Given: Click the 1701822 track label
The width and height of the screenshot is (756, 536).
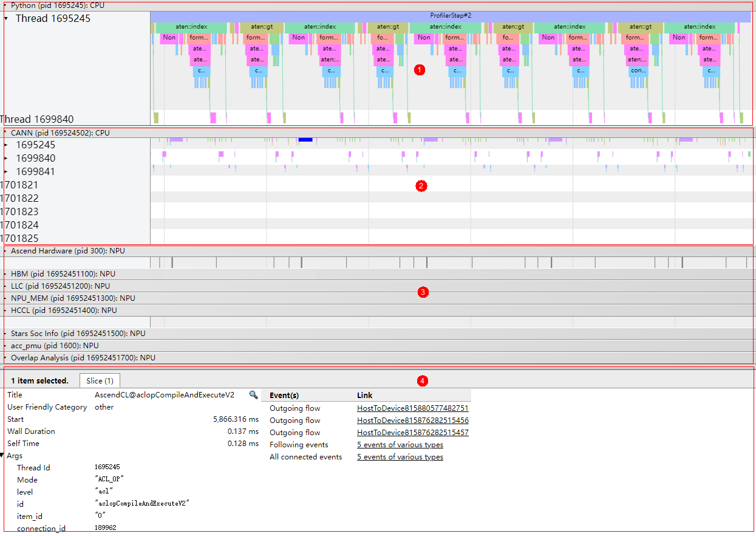Looking at the screenshot, I should click(x=19, y=198).
